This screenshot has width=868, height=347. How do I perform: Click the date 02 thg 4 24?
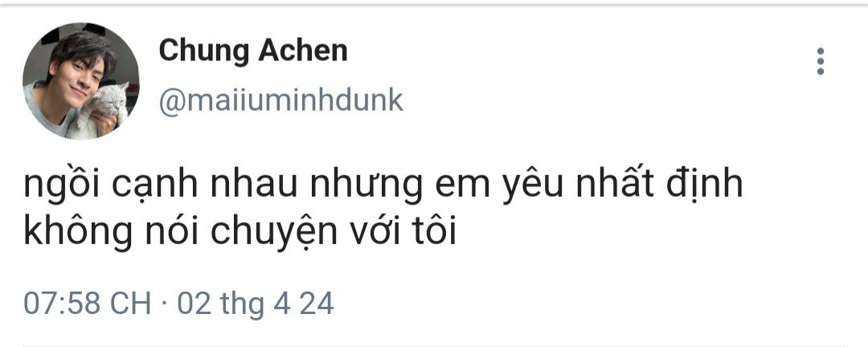tap(256, 304)
